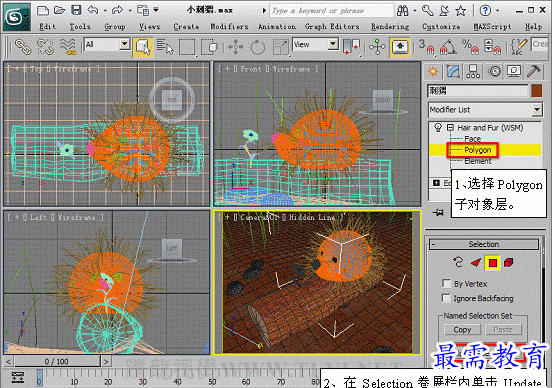Activate the Bind to Space Warp tool
This screenshot has width=555, height=388.
[68, 47]
